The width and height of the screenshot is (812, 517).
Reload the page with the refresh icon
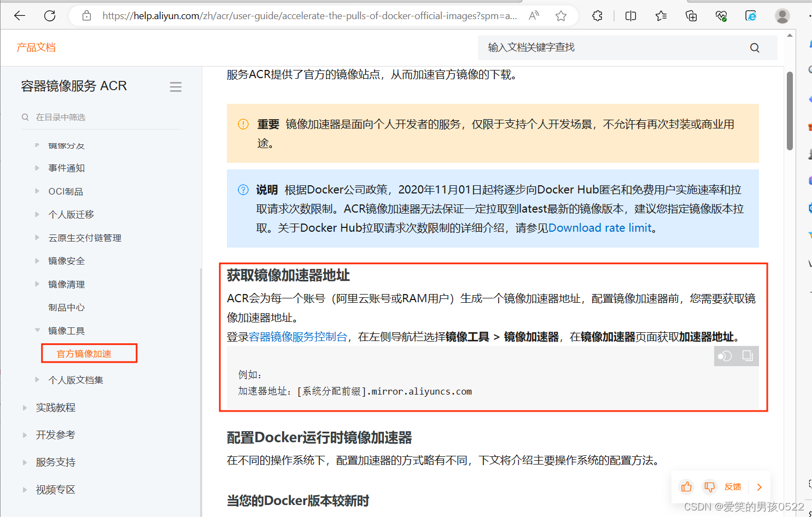click(x=50, y=16)
